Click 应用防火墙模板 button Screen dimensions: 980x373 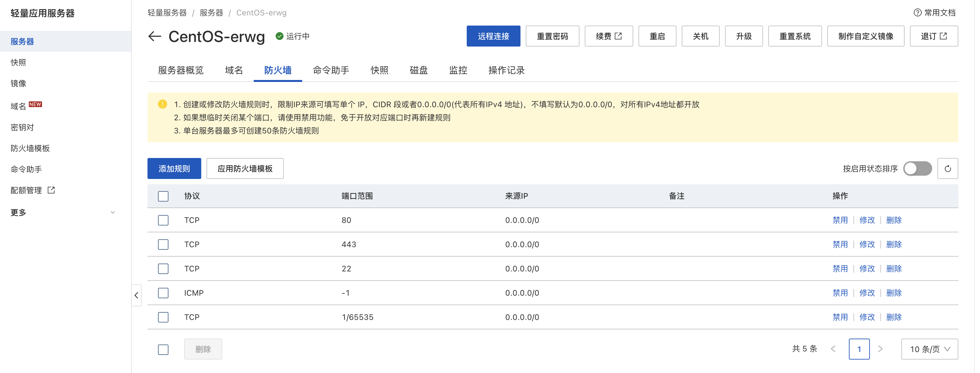(245, 168)
